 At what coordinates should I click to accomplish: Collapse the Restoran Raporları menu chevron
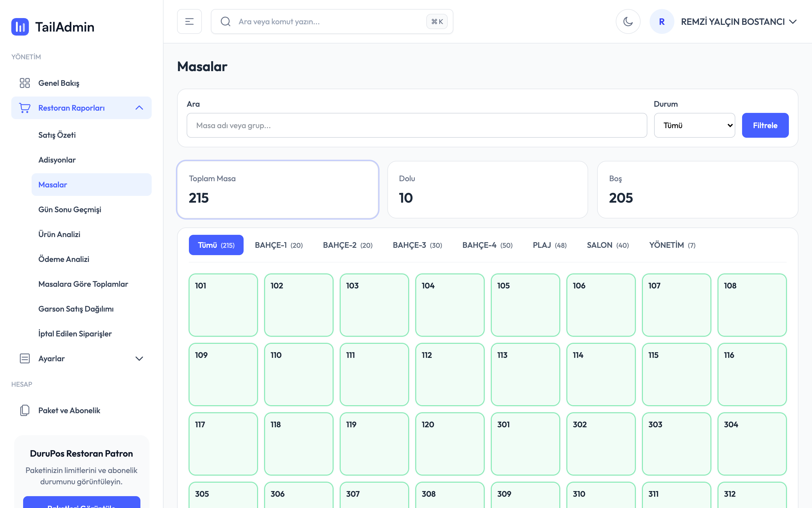[139, 108]
